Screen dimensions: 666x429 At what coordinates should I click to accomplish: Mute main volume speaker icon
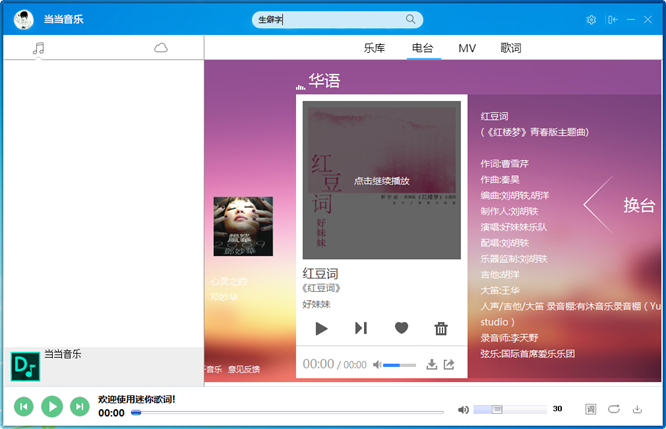click(x=463, y=409)
